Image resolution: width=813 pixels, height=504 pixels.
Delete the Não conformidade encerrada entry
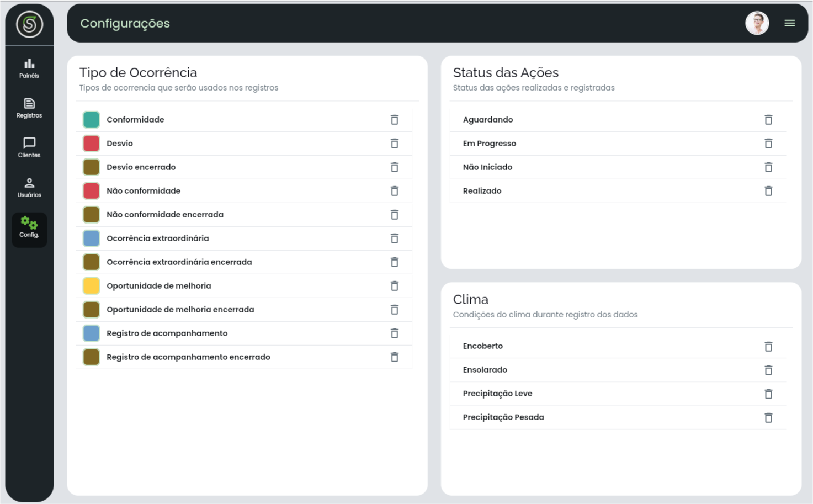click(395, 215)
